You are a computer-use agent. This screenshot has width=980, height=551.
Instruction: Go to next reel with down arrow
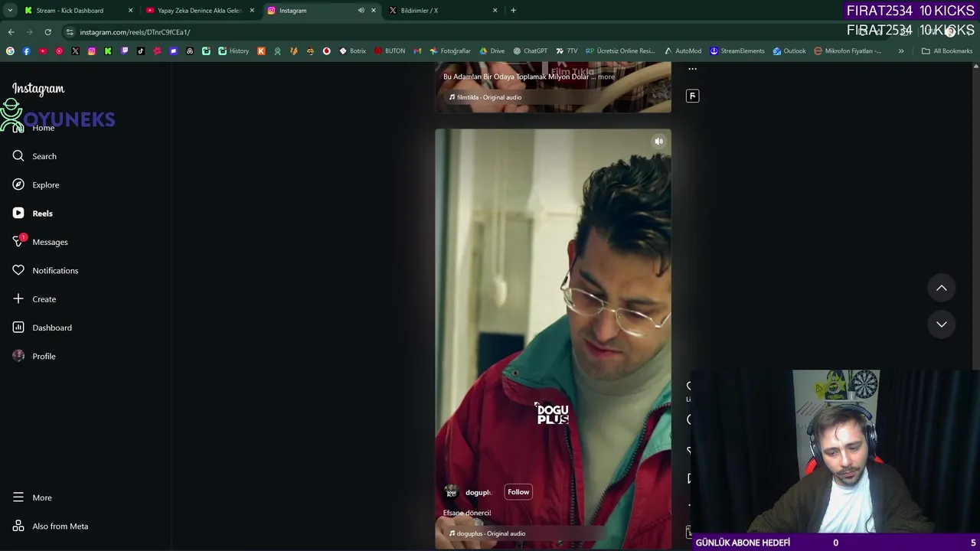coord(942,324)
